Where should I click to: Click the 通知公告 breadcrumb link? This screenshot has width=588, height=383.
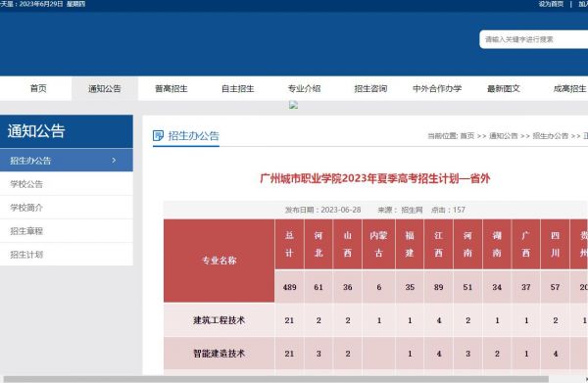504,135
